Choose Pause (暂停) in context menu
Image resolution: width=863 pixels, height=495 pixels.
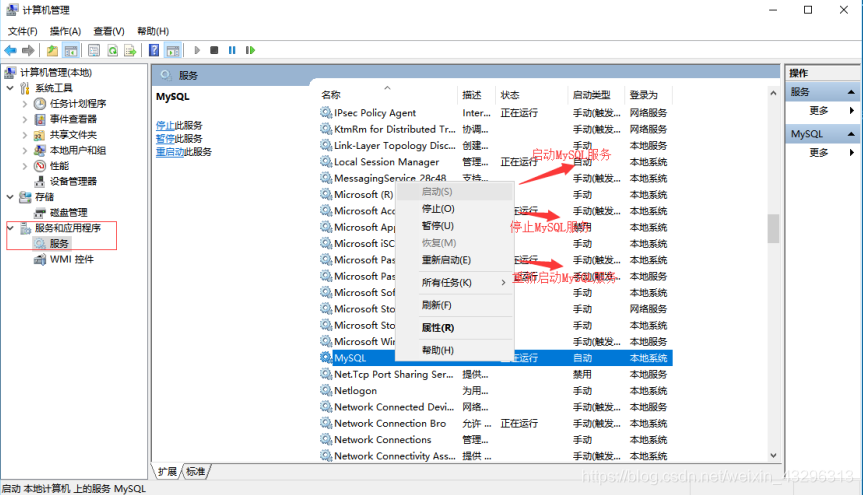[455, 226]
